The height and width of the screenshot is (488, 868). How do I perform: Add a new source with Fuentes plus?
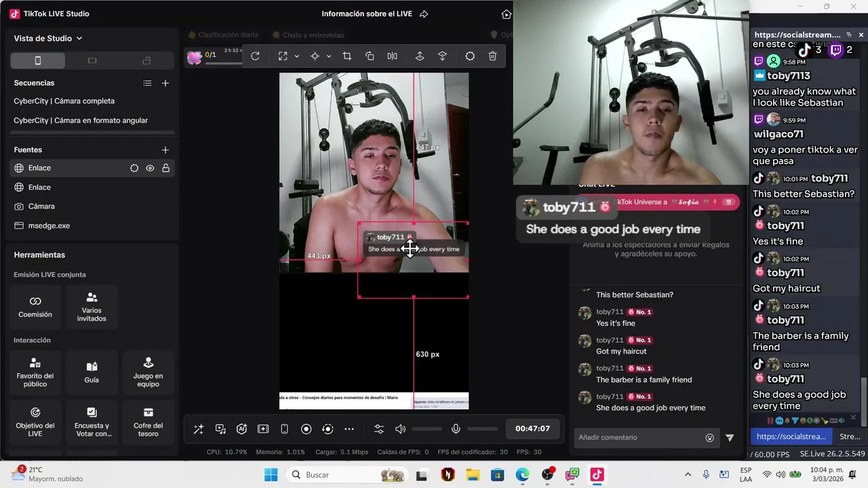165,150
